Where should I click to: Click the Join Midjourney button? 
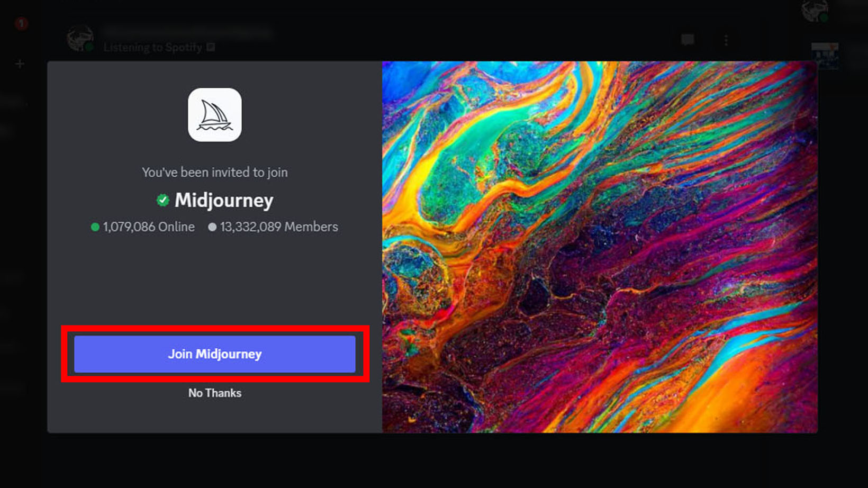coord(214,354)
